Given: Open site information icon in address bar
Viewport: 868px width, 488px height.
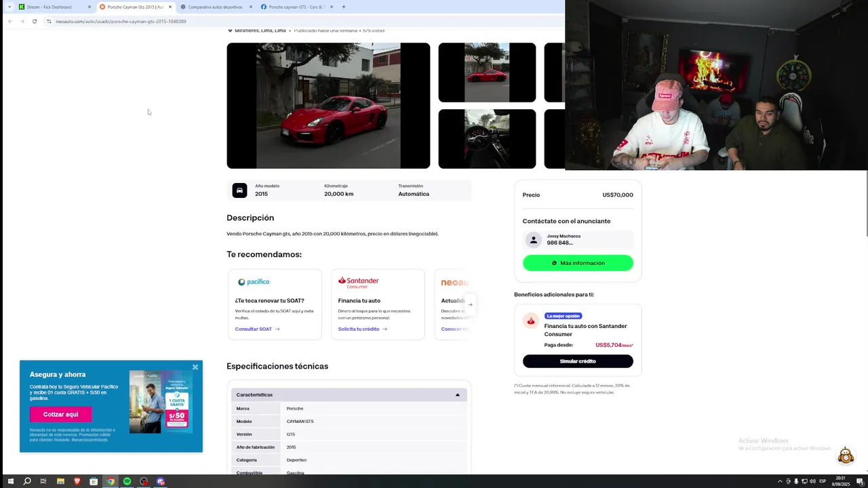Looking at the screenshot, I should 49,21.
